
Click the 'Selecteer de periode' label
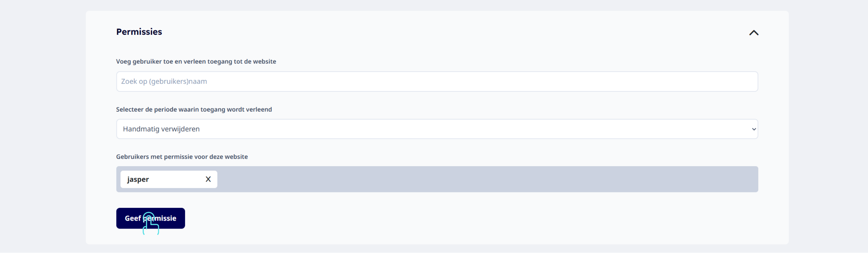pos(194,109)
